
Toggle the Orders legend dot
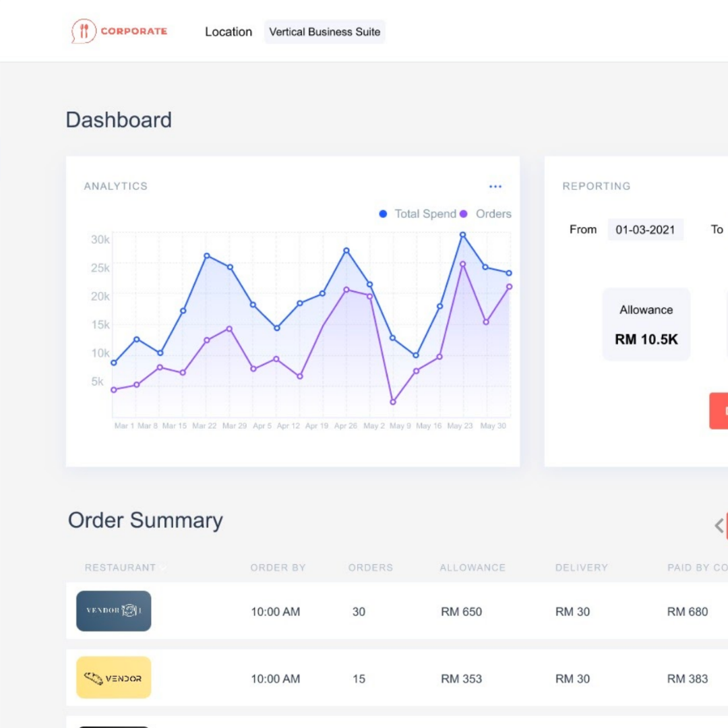coord(463,214)
